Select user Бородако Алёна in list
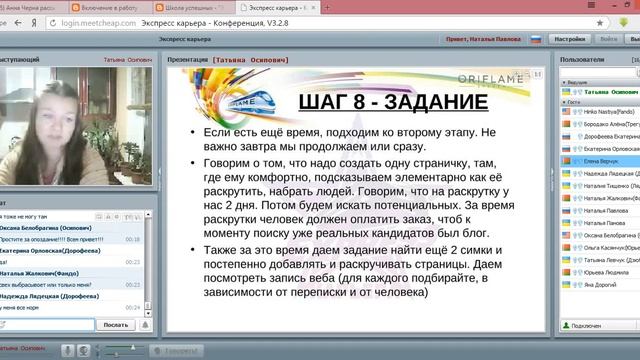This screenshot has width=640, height=360. tap(600, 124)
